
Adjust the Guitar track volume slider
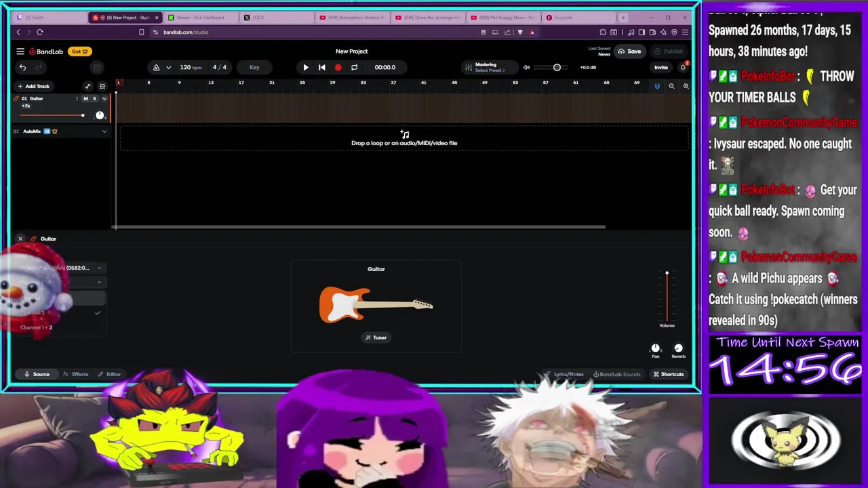[52, 115]
